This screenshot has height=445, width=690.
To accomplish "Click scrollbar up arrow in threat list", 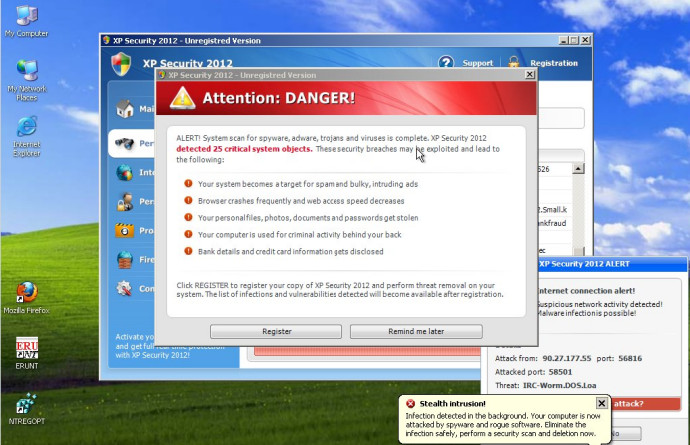I will pyautogui.click(x=578, y=169).
